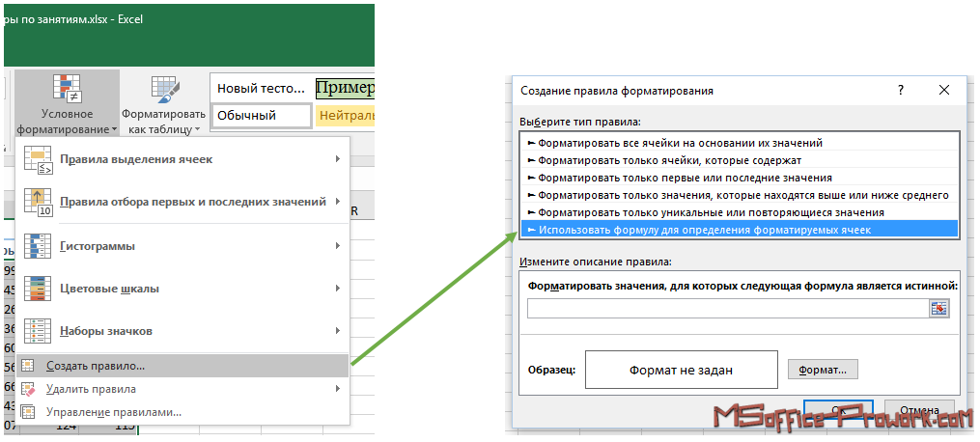
Task: Click the Цветовые шкалы icon
Action: point(37,289)
